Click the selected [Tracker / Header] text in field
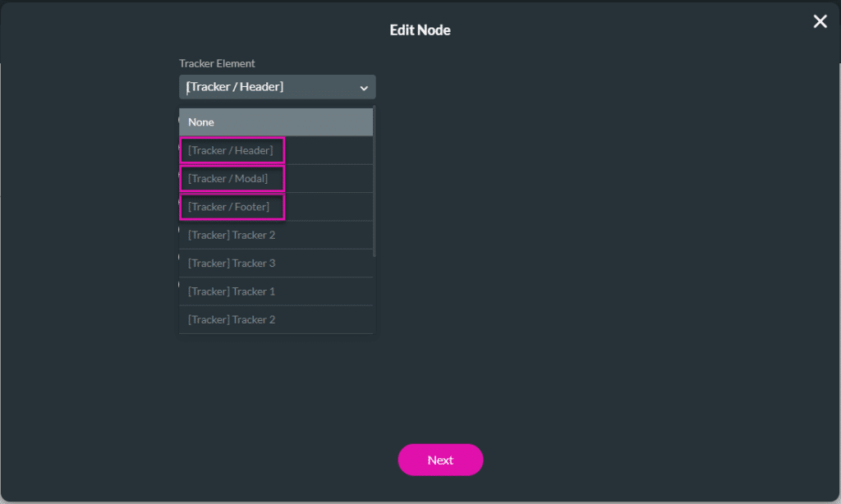This screenshot has width=841, height=504. pyautogui.click(x=235, y=87)
